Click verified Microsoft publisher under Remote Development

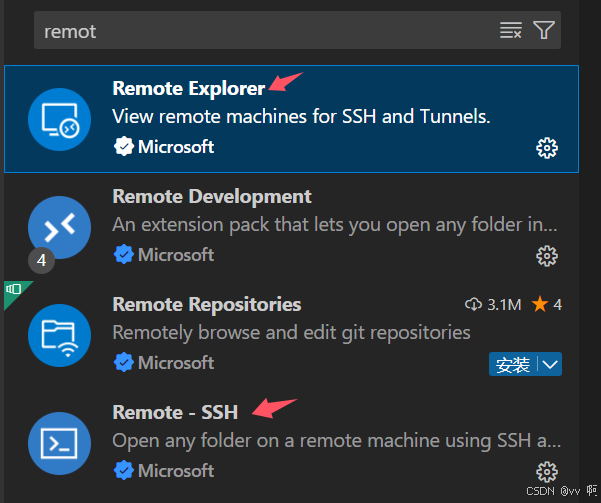(164, 255)
